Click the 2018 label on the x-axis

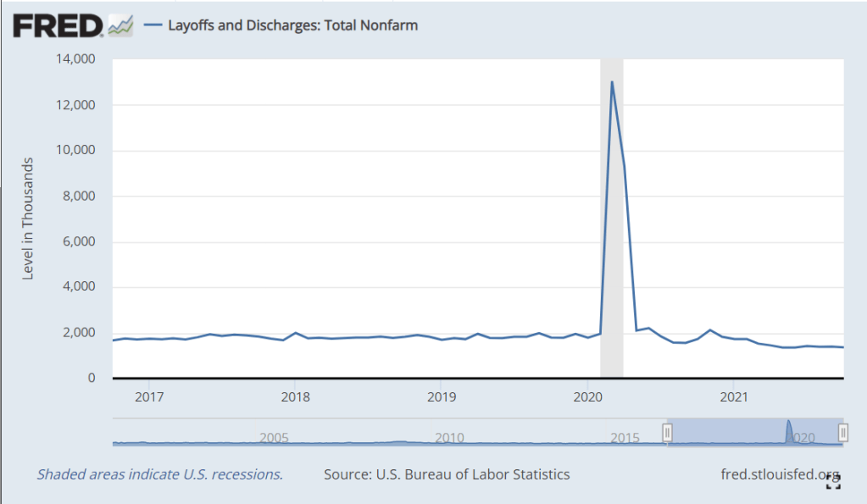(294, 396)
